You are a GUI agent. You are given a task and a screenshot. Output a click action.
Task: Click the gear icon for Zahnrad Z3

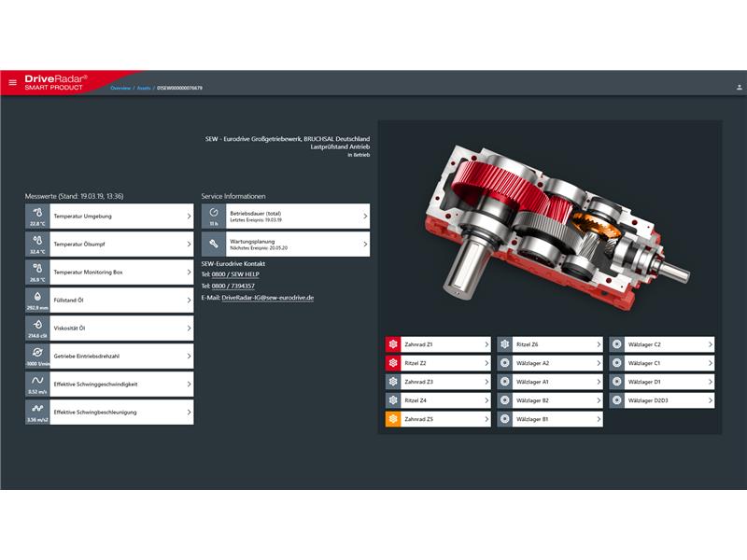[x=393, y=382]
